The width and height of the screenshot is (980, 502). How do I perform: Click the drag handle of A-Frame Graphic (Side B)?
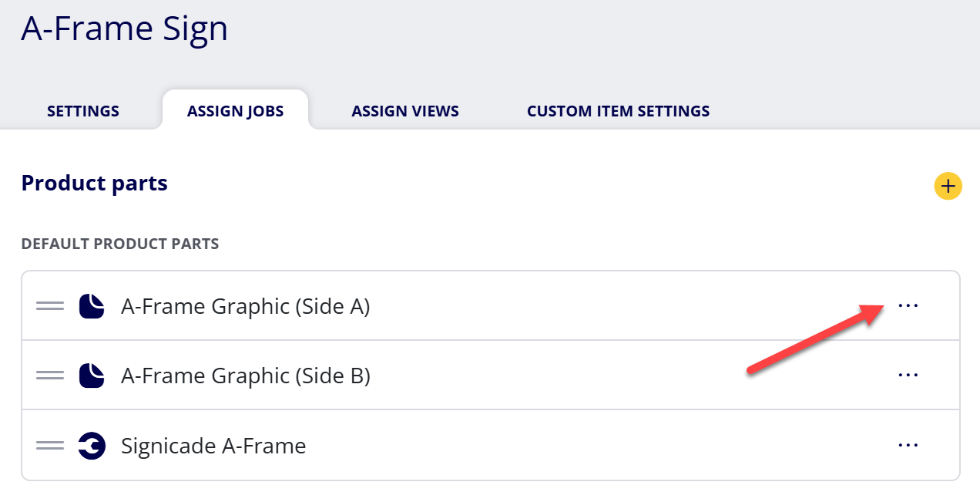(x=50, y=376)
